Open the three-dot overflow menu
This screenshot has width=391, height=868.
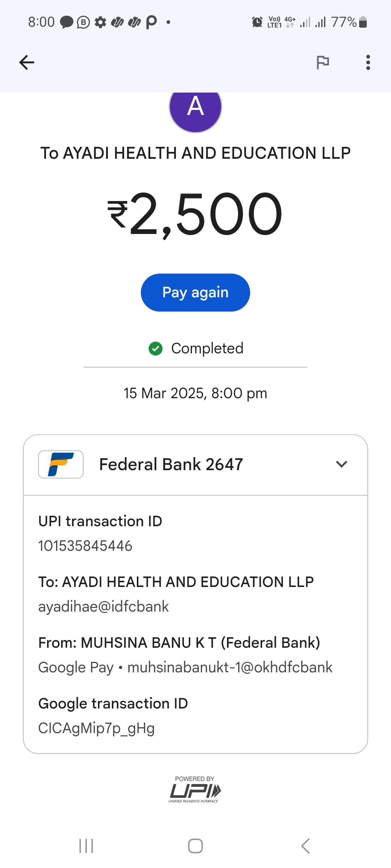pos(368,62)
